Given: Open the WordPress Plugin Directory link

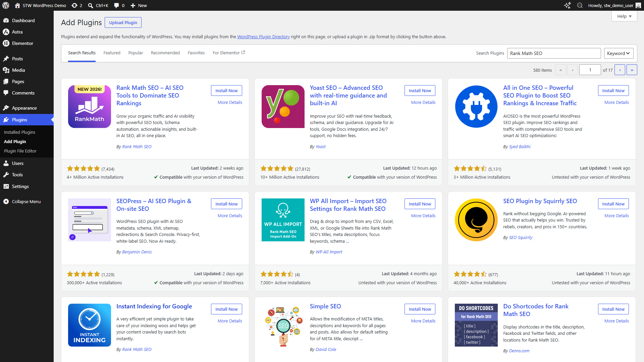Looking at the screenshot, I should tap(263, 37).
